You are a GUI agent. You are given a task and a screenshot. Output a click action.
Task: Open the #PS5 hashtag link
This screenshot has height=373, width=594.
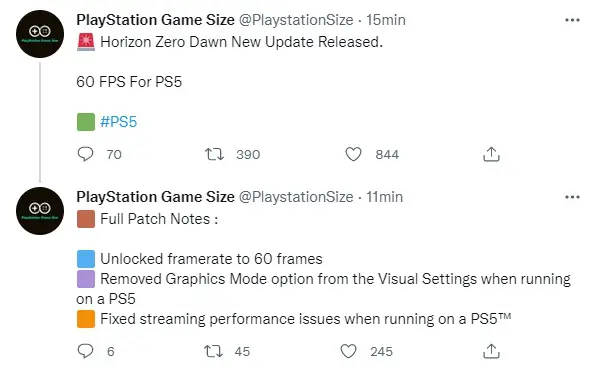click(x=118, y=122)
